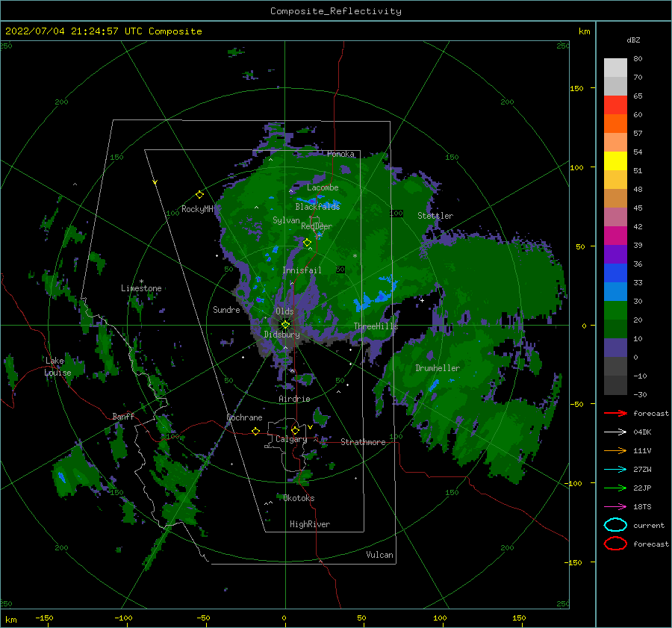Click the 04DK legend label
Screen dimensions: 672x628
642,432
